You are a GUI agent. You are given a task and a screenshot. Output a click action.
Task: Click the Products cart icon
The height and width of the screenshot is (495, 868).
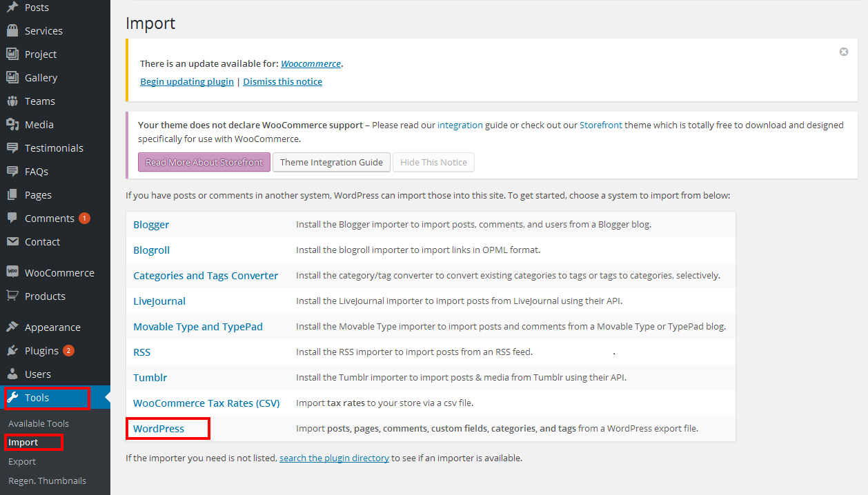pos(12,296)
